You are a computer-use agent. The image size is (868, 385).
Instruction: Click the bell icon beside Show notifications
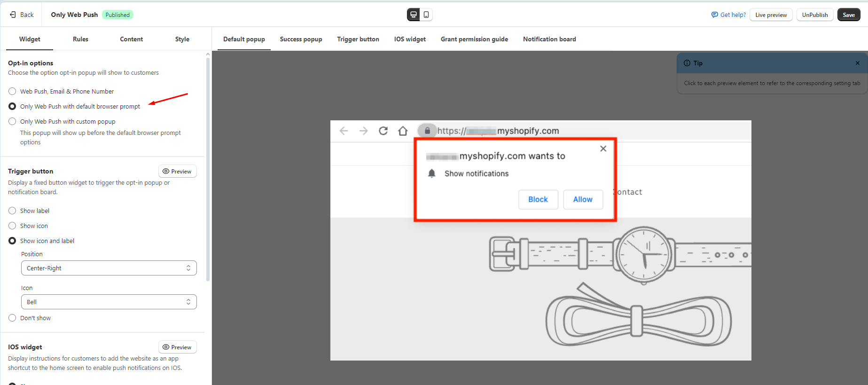point(432,173)
